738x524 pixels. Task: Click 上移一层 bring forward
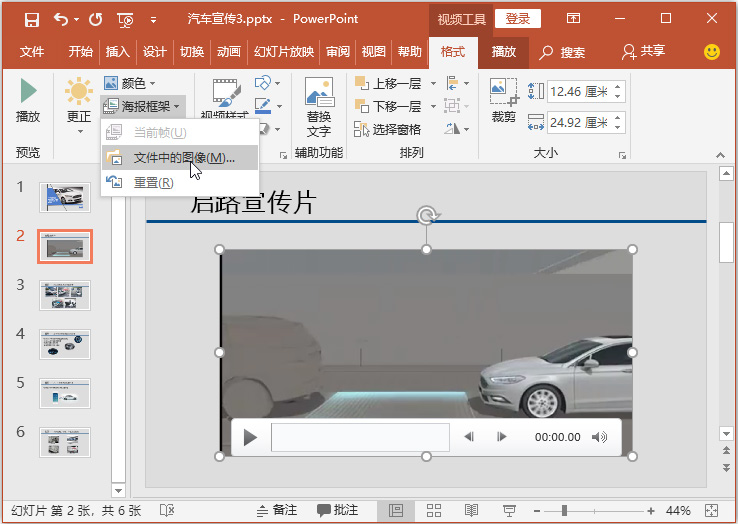[389, 83]
